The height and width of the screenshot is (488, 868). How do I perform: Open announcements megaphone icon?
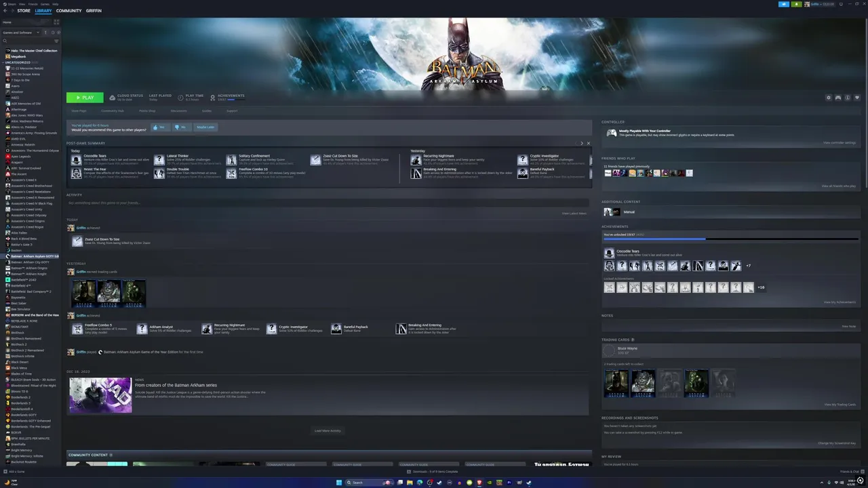pyautogui.click(x=784, y=4)
